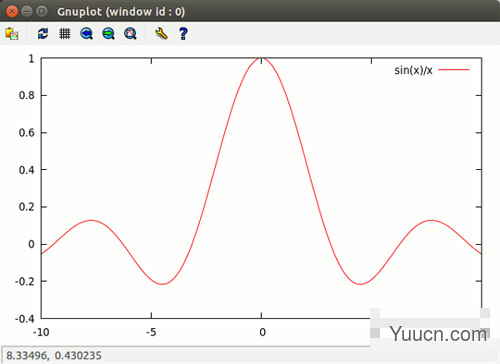
Task: Toggle the sin(x)/x legend entry
Action: (413, 70)
